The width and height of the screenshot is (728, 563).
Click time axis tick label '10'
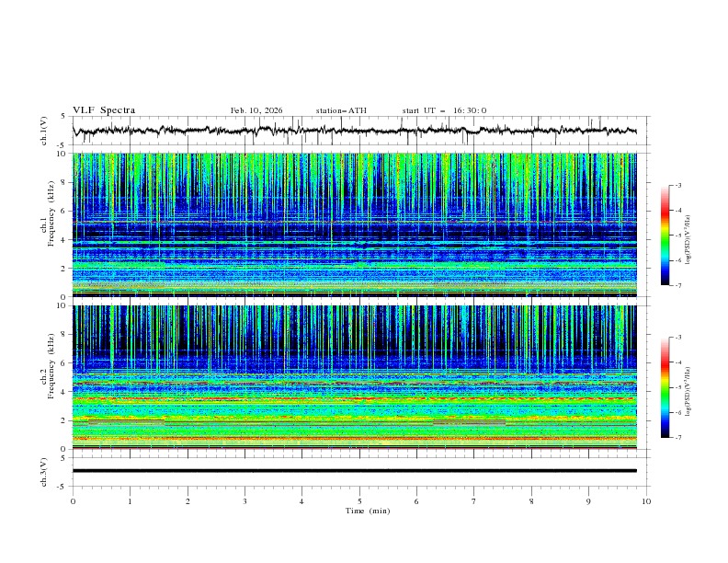pyautogui.click(x=646, y=501)
